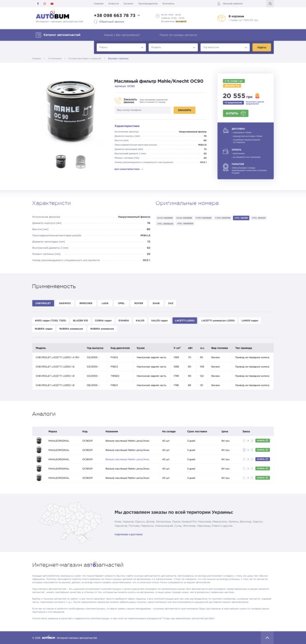This screenshot has width=306, height=644.
Task: Open the Facebook social link
Action: 38,3
